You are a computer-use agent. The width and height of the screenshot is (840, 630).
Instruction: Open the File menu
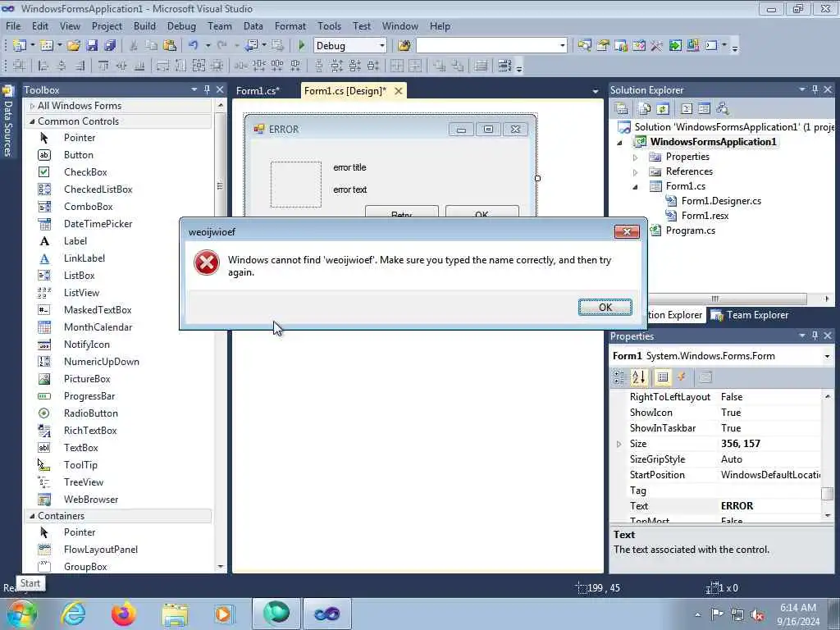(x=13, y=26)
